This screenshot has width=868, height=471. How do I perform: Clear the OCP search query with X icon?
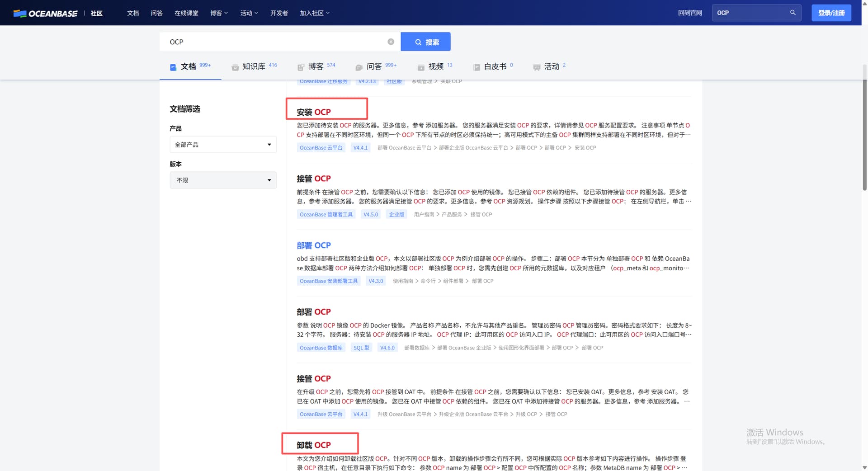391,42
